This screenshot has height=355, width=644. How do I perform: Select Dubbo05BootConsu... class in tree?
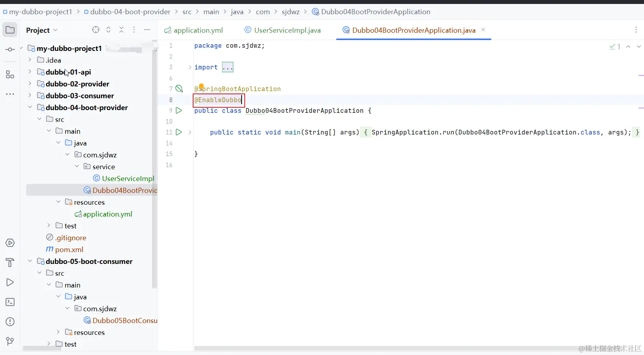point(121,320)
